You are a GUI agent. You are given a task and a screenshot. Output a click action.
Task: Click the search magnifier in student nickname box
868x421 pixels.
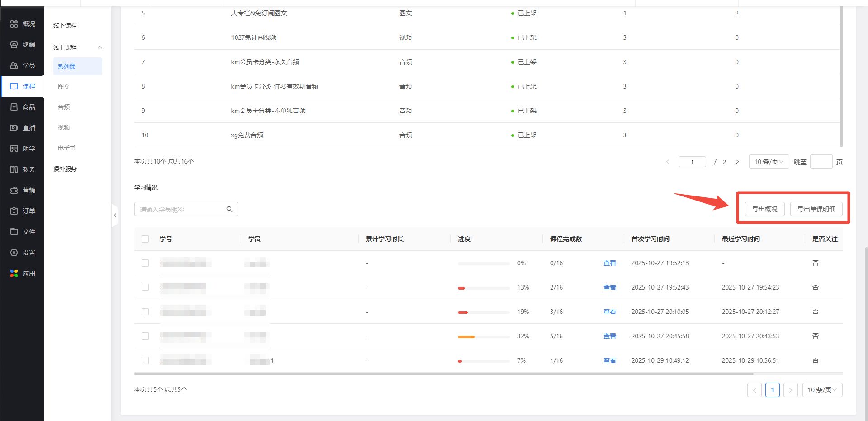tap(230, 209)
